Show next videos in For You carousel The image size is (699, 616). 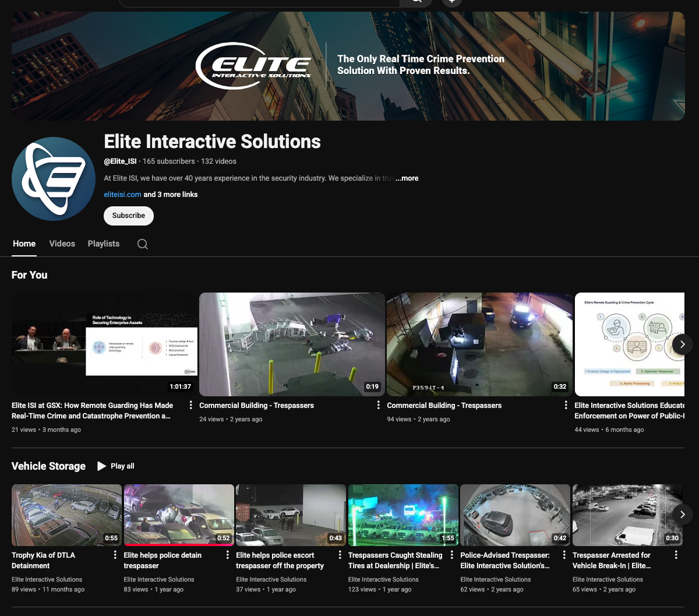pos(683,344)
